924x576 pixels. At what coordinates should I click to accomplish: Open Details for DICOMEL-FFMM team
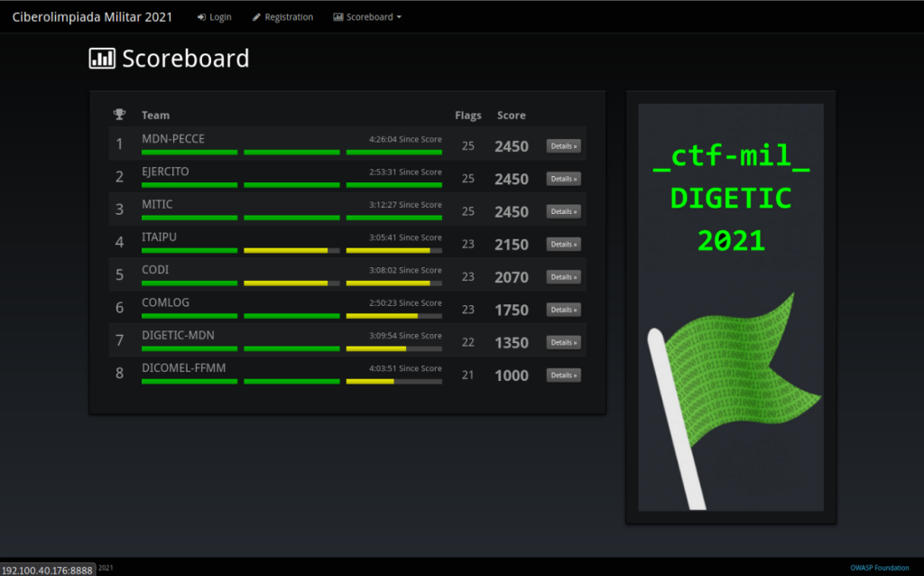tap(563, 375)
